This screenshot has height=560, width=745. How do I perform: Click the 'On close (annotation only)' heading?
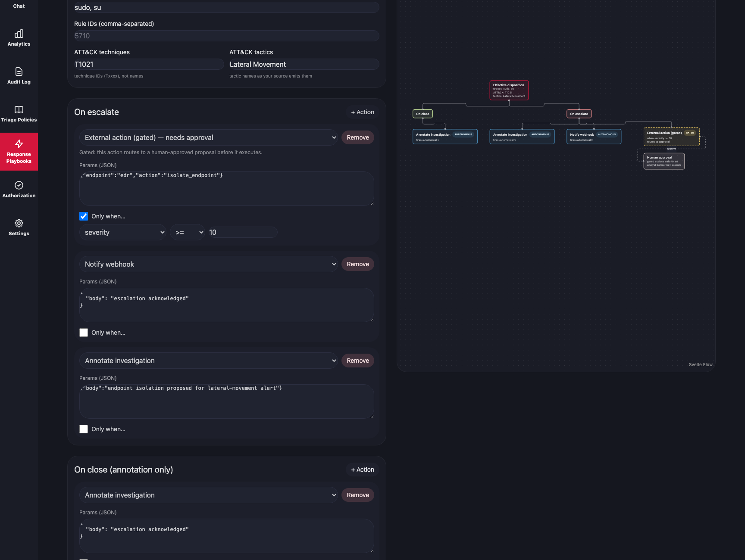tap(123, 470)
